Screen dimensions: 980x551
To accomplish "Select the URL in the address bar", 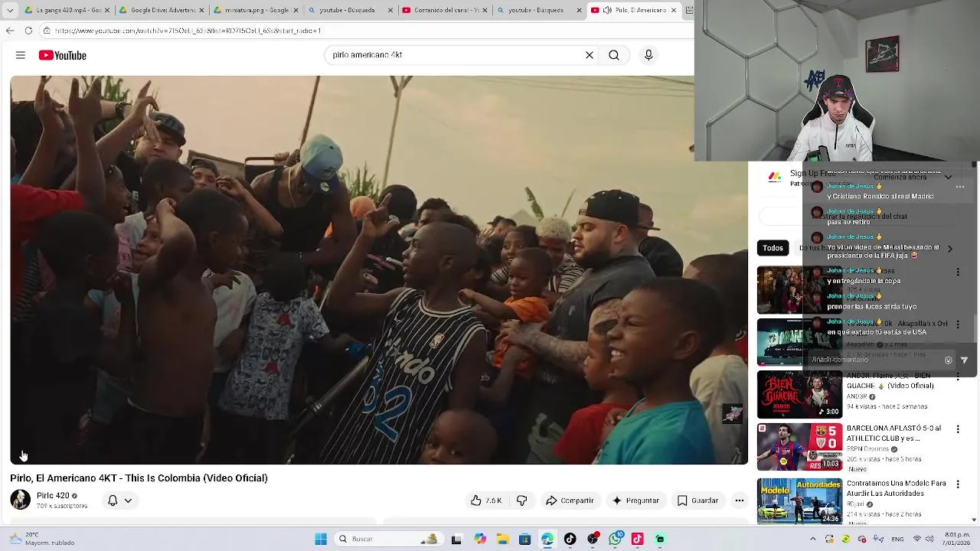I will [188, 31].
